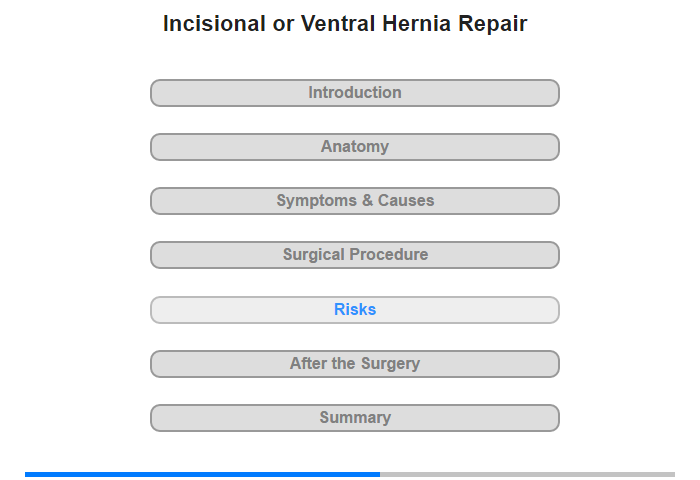The height and width of the screenshot is (480, 700).
Task: Select the menu entry with blue text
Action: (x=355, y=310)
